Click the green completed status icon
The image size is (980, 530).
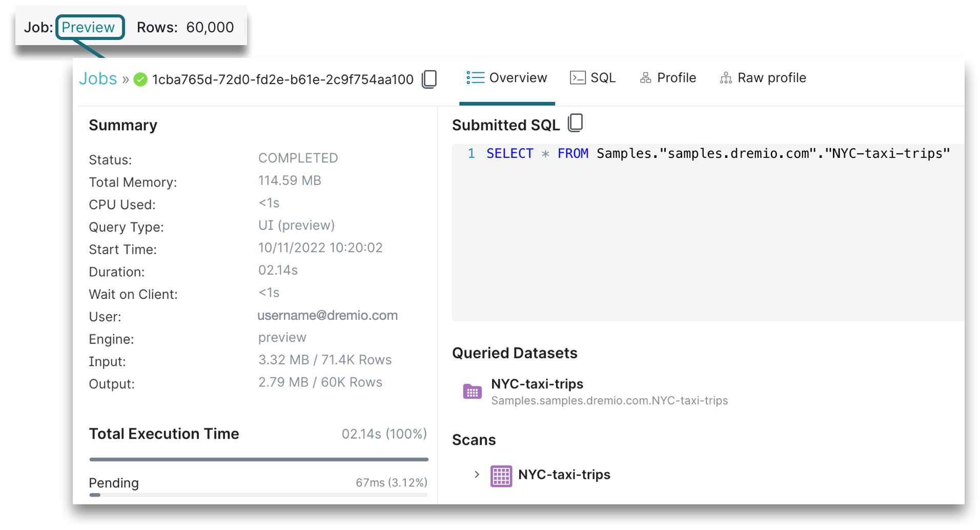coord(140,79)
